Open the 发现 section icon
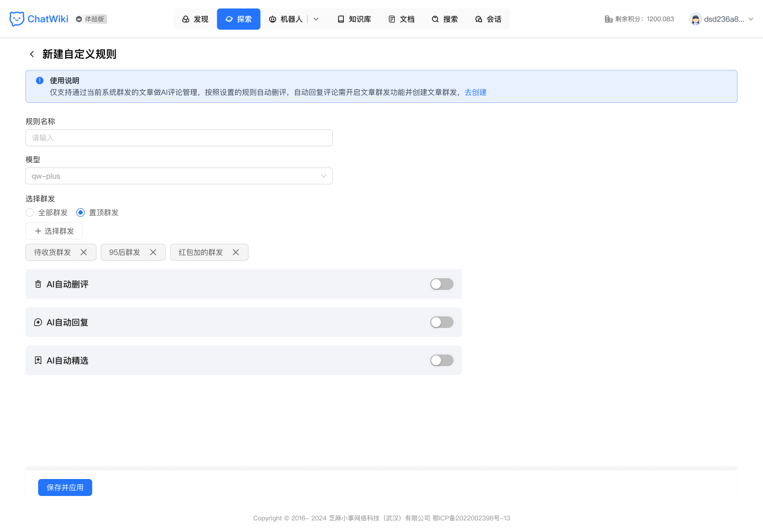763x532 pixels. click(187, 19)
